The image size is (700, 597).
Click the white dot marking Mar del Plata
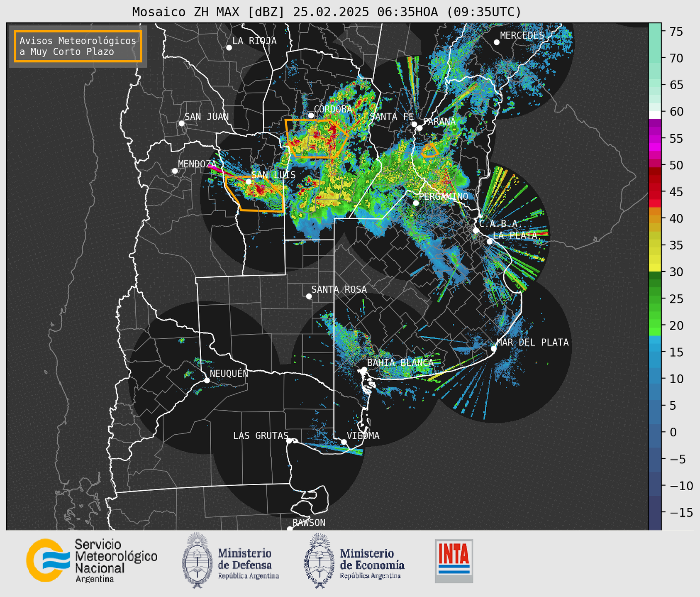494,348
